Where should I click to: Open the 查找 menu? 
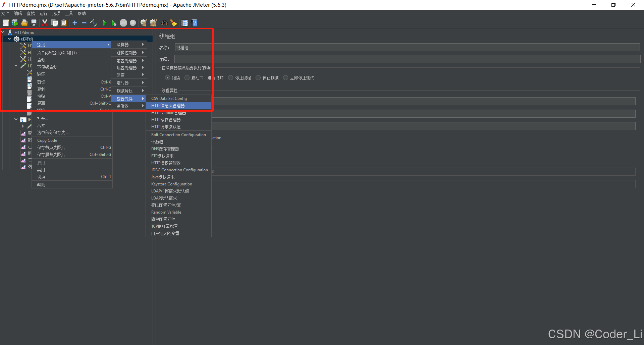pos(31,13)
